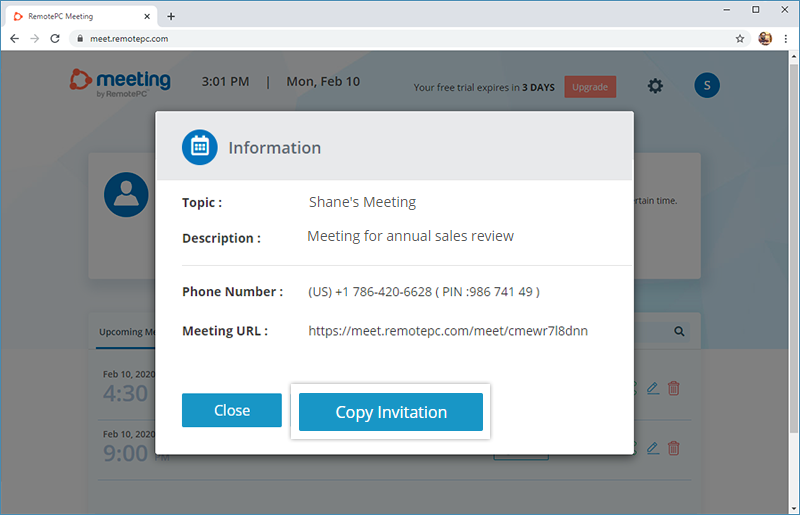Click the Copy Invitation button

(391, 411)
